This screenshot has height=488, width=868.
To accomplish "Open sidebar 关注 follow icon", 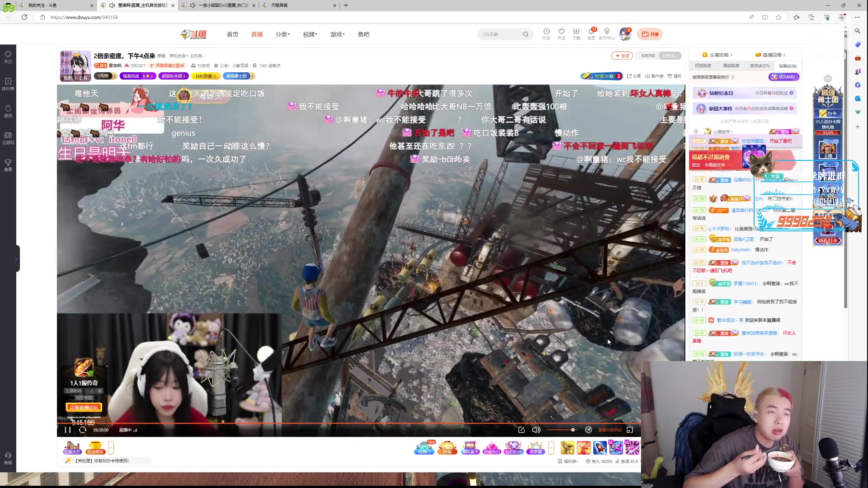I will click(x=8, y=57).
